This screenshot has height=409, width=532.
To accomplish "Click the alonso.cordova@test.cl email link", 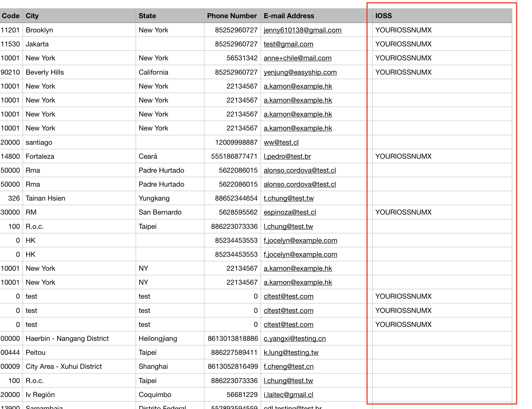I will point(300,170).
